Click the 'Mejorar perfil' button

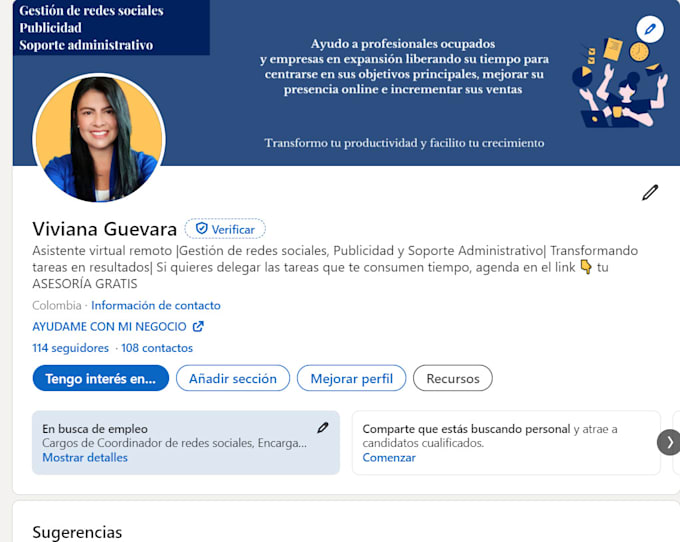coord(352,378)
